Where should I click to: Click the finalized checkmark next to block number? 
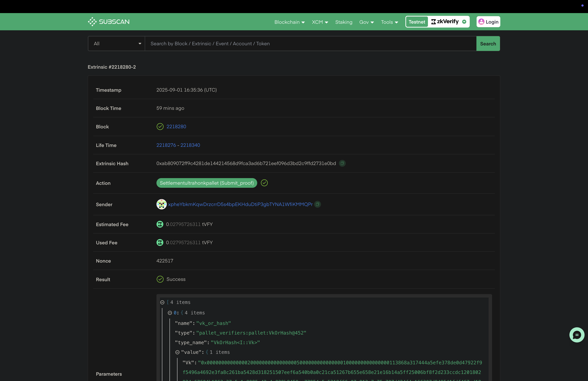point(160,127)
